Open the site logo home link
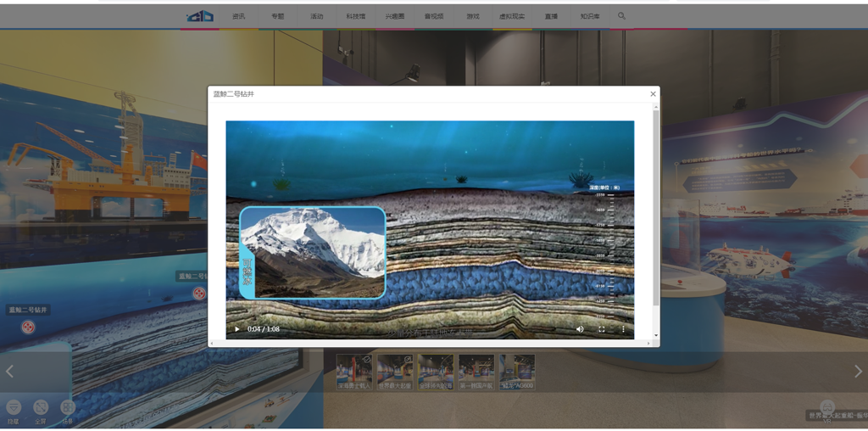 pyautogui.click(x=201, y=16)
